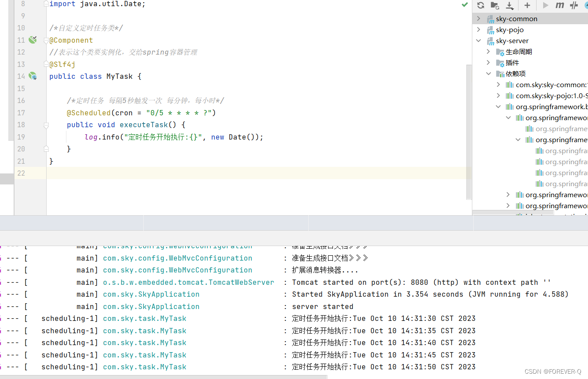Screen dimensions: 588x379
Task: Click library icon of com.sky:sky-common dependency
Action: click(510, 85)
